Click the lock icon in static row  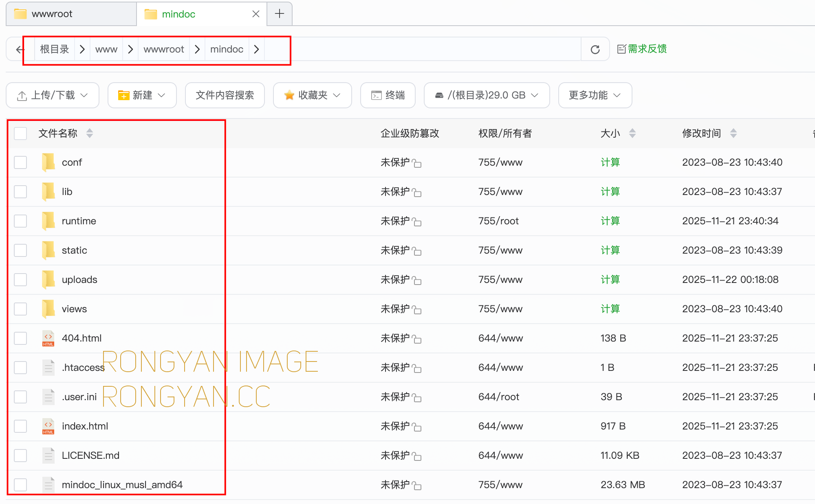[416, 251]
